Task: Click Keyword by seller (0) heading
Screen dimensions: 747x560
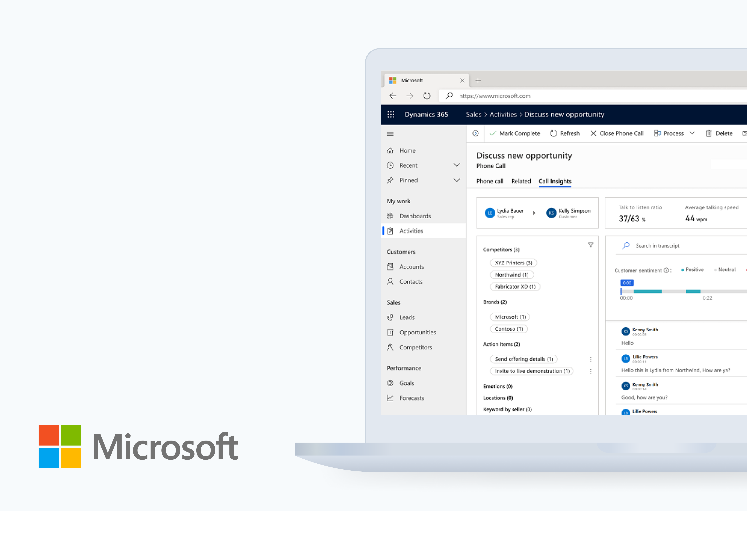Action: pos(507,409)
